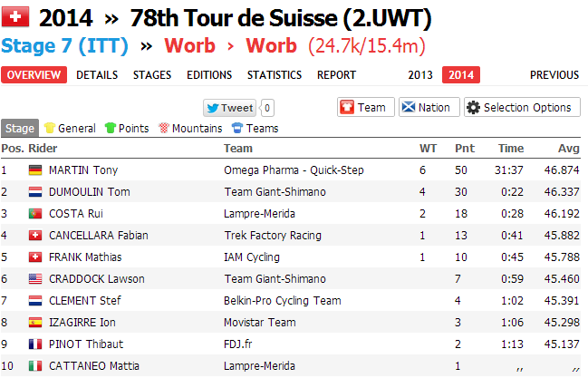This screenshot has width=588, height=378.
Task: Click the USA flag beside Craddock
Action: 35,278
